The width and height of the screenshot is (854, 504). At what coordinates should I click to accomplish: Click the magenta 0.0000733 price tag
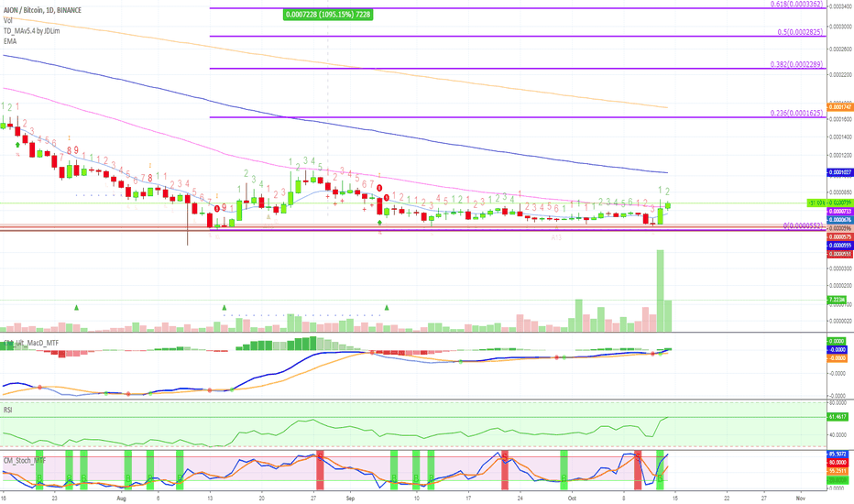click(839, 211)
